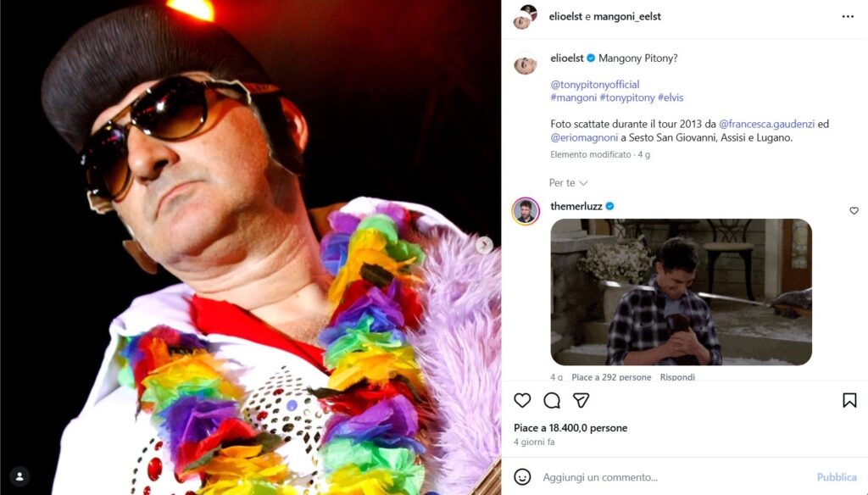The image size is (868, 495).
Task: Like the post with the heart icon
Action: (x=522, y=400)
